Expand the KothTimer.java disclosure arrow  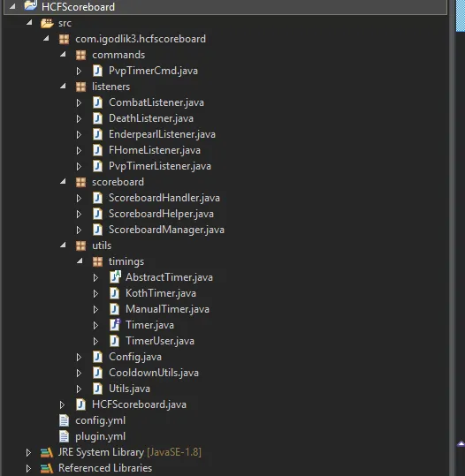pyautogui.click(x=95, y=293)
